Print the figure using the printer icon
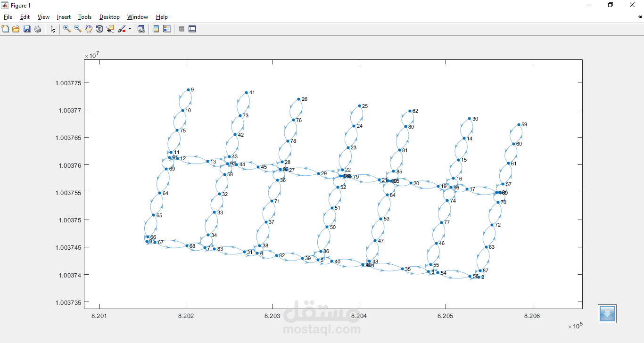 click(x=38, y=29)
